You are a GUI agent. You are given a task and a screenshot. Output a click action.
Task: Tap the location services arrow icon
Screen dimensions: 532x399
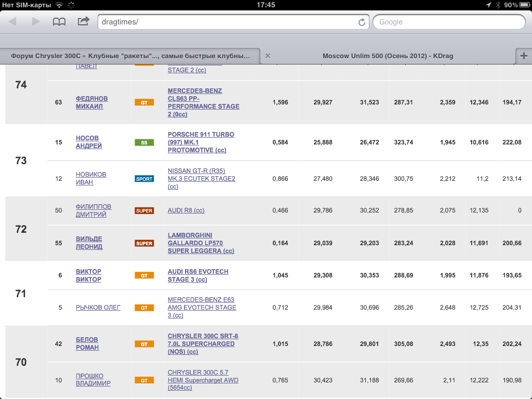(488, 5)
